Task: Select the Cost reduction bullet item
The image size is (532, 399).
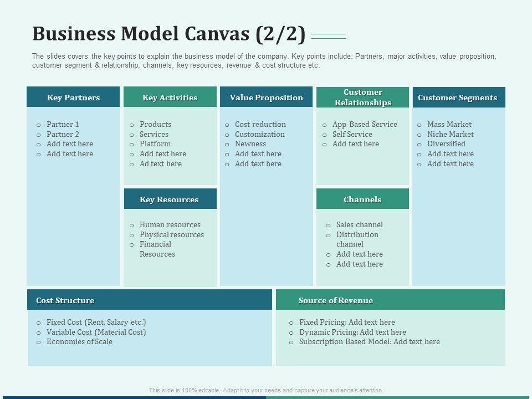Action: click(260, 124)
